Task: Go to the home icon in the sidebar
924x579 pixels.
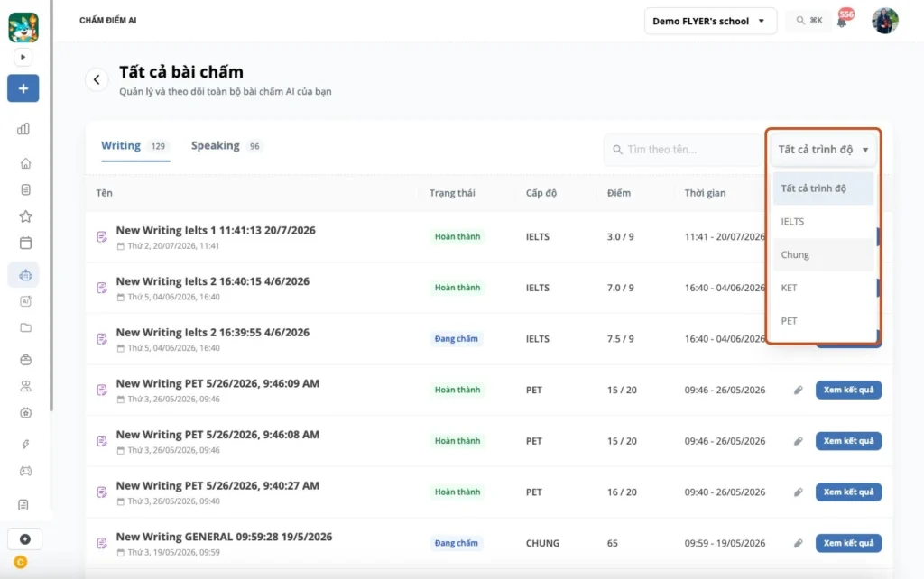Action: pyautogui.click(x=25, y=163)
